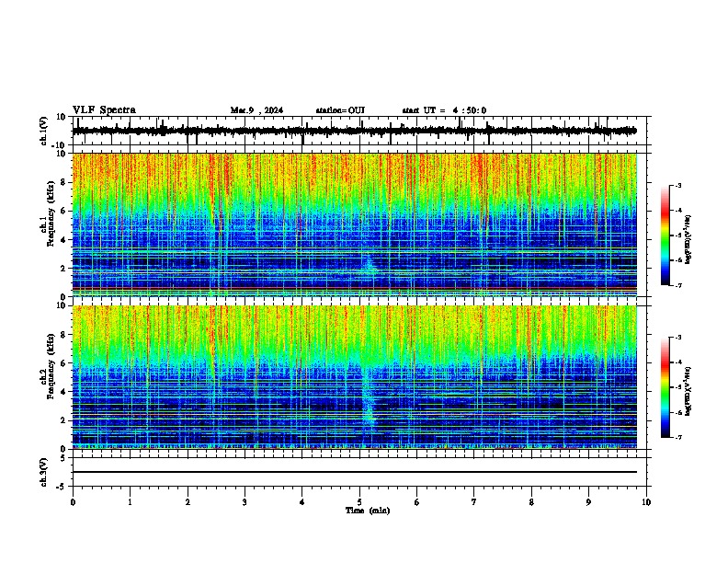This screenshot has height=563, width=728.
Task: Click the tick label "4" on the time axis
Action: point(302,502)
